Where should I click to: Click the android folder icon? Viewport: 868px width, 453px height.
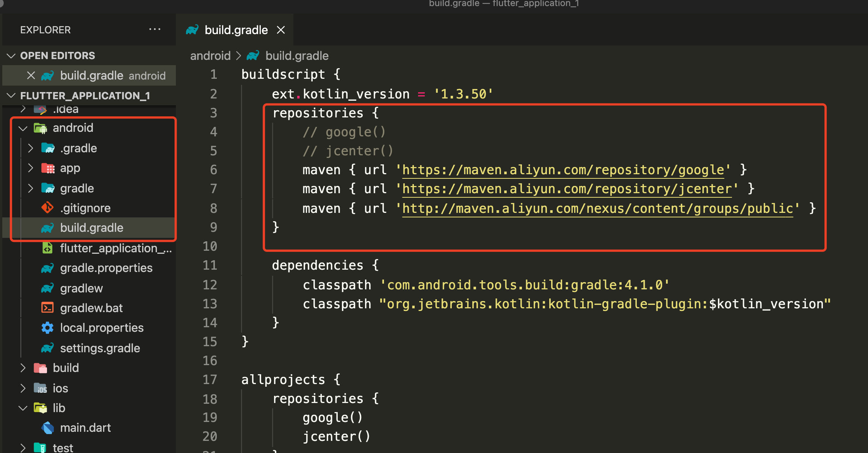coord(40,128)
